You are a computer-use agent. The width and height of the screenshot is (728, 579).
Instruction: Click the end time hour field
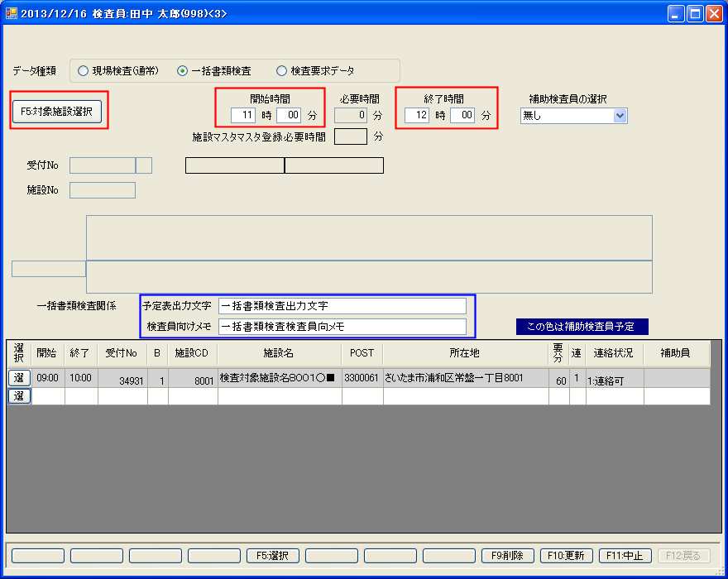pos(417,115)
